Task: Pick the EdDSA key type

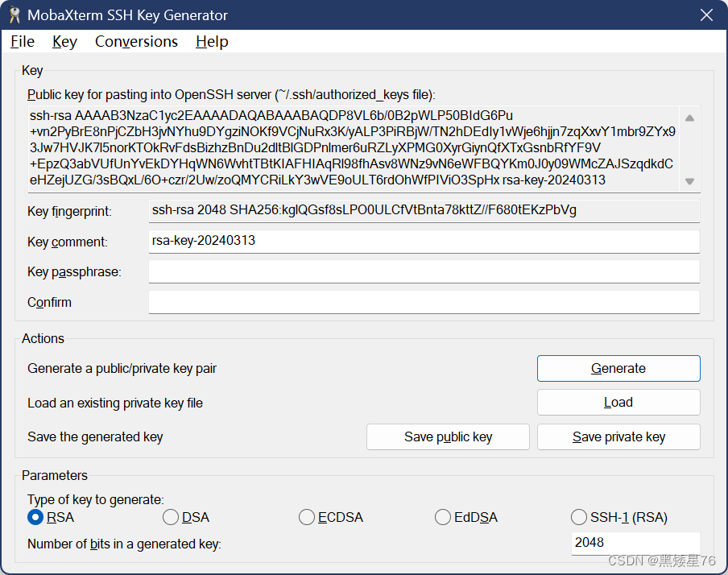Action: pyautogui.click(x=442, y=517)
